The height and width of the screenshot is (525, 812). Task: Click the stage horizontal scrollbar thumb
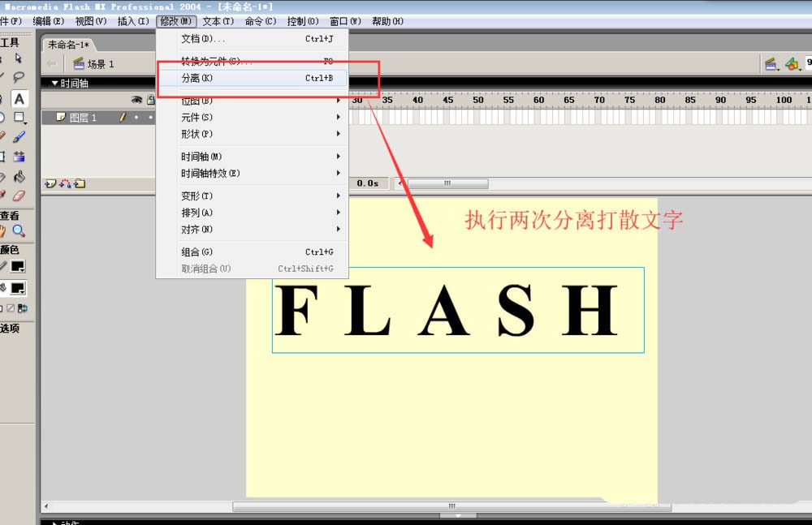pyautogui.click(x=452, y=506)
